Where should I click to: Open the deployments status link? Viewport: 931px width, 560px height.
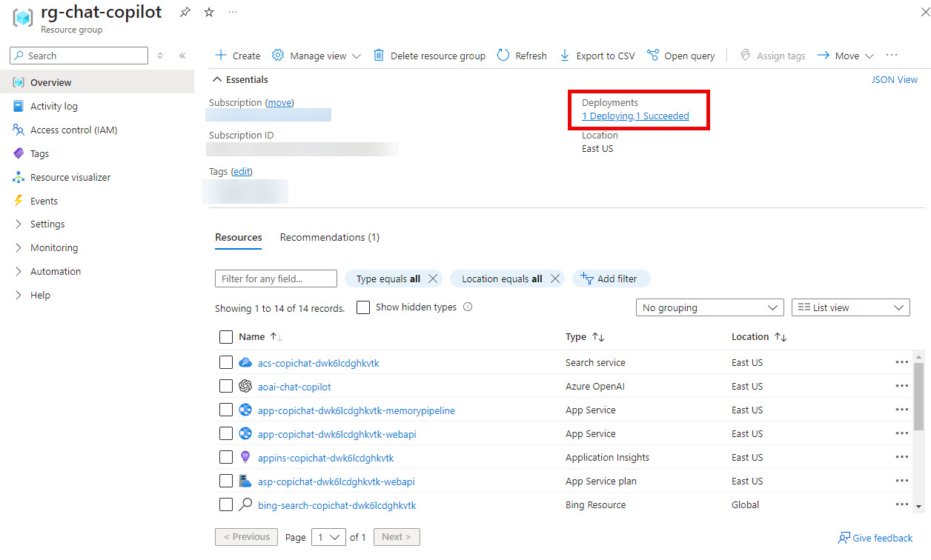tap(635, 116)
